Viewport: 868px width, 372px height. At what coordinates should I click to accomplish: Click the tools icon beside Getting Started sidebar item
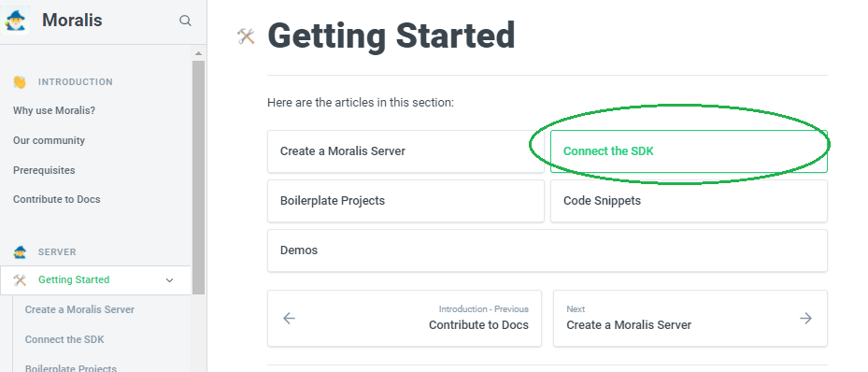pos(20,280)
